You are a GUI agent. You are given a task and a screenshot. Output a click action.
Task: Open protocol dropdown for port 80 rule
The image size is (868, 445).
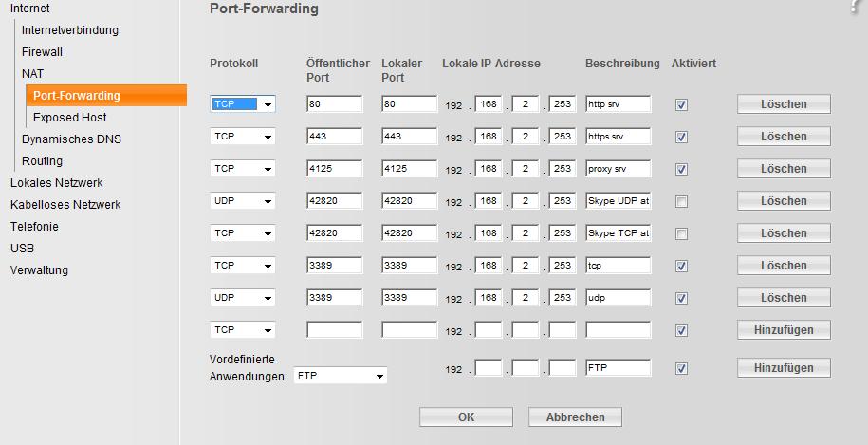pos(243,104)
